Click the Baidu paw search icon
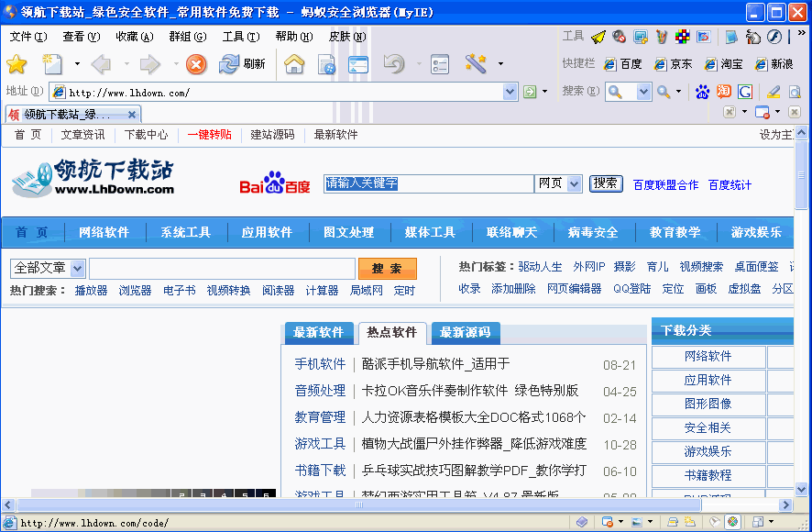812x532 pixels. click(x=702, y=92)
